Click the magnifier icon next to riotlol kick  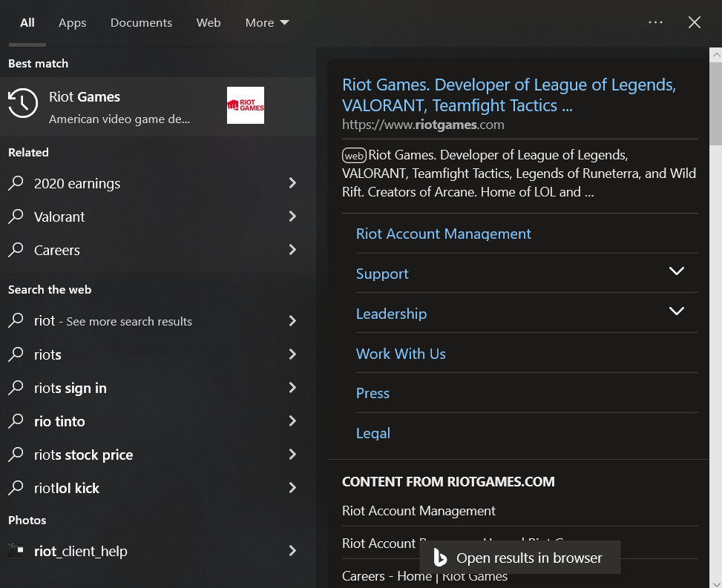(x=16, y=488)
